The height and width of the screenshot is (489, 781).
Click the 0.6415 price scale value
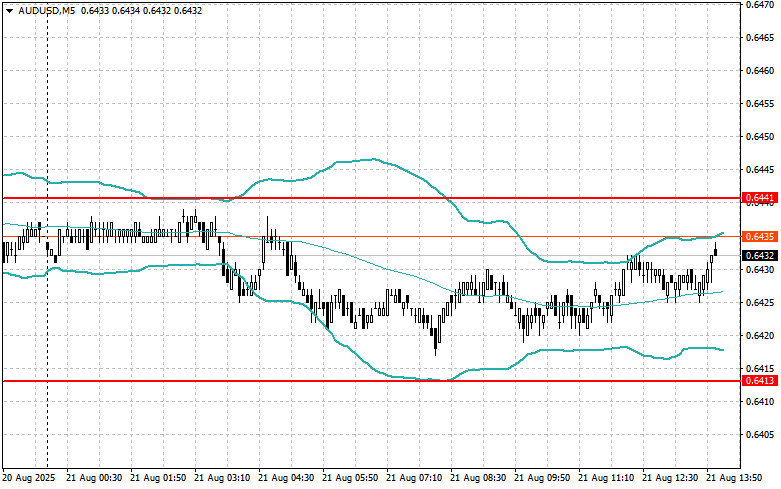coord(760,368)
